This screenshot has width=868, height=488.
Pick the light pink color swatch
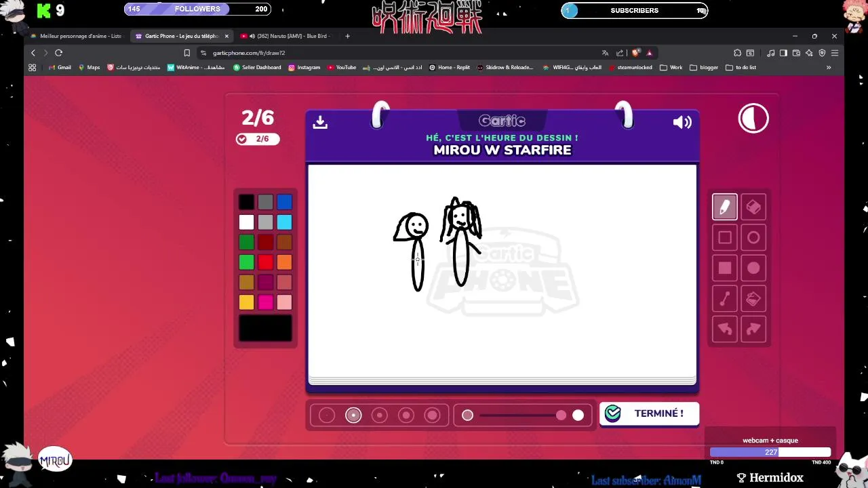click(x=284, y=302)
